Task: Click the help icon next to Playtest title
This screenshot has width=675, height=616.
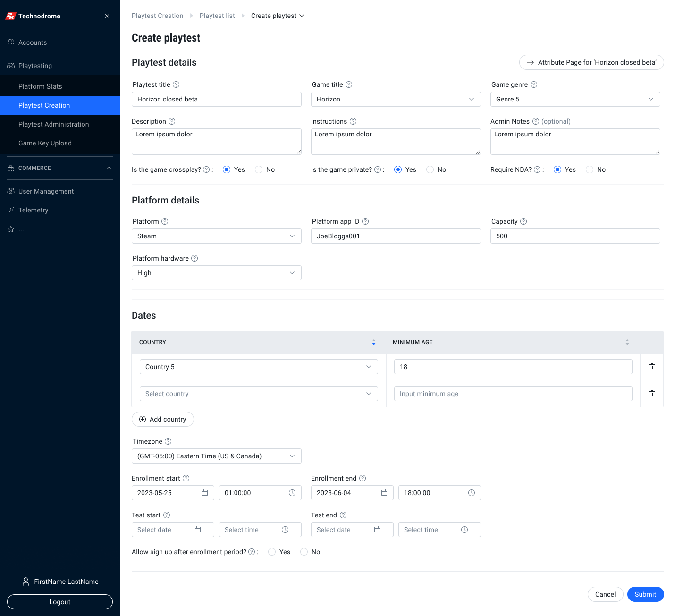Action: 176,84
